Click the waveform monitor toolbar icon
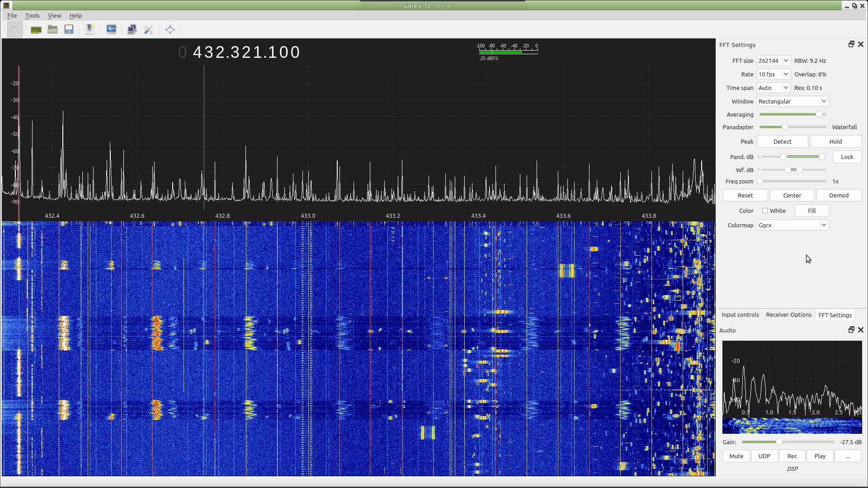This screenshot has width=868, height=488. (x=111, y=30)
